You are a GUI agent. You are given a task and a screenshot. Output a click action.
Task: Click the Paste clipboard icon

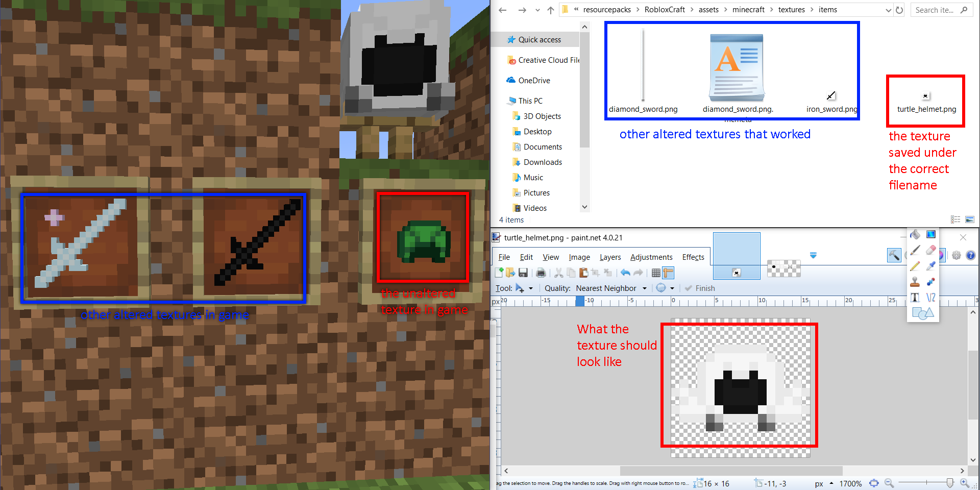pyautogui.click(x=583, y=273)
